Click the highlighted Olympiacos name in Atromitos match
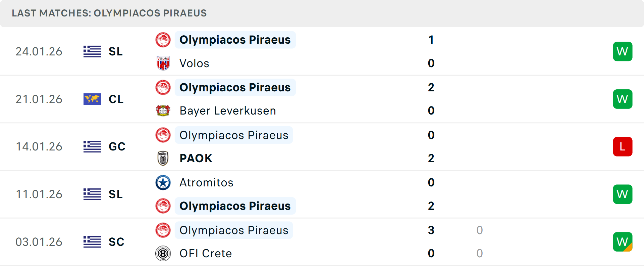The height and width of the screenshot is (266, 644). click(x=235, y=206)
